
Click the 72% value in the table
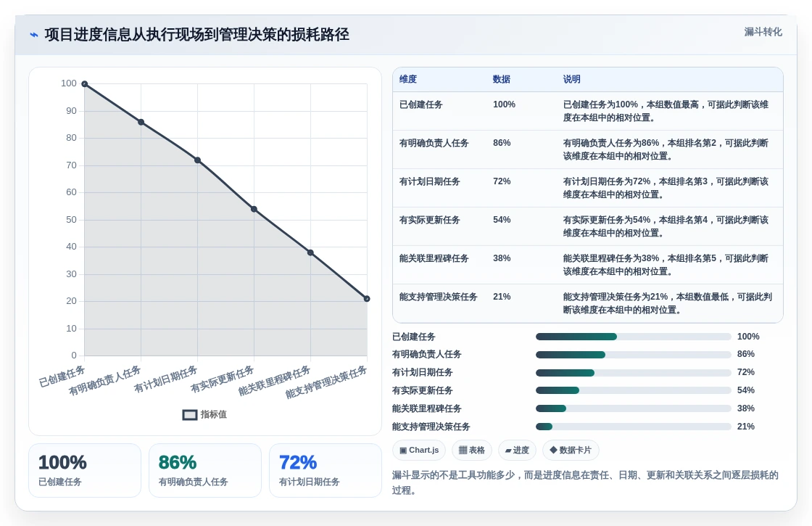502,181
